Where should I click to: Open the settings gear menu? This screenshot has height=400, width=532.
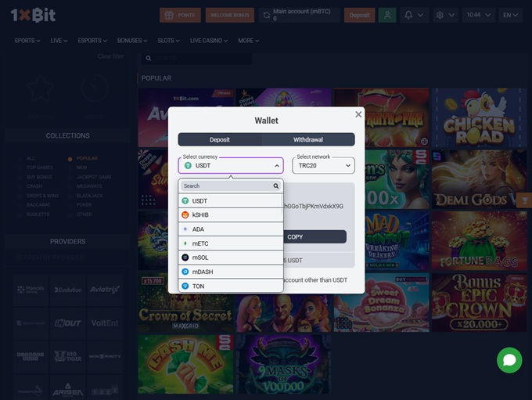tap(445, 15)
